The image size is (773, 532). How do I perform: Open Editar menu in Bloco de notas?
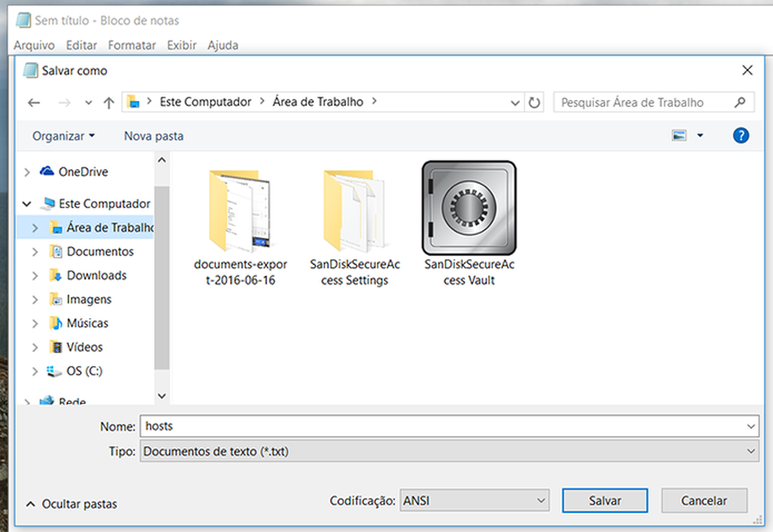82,45
